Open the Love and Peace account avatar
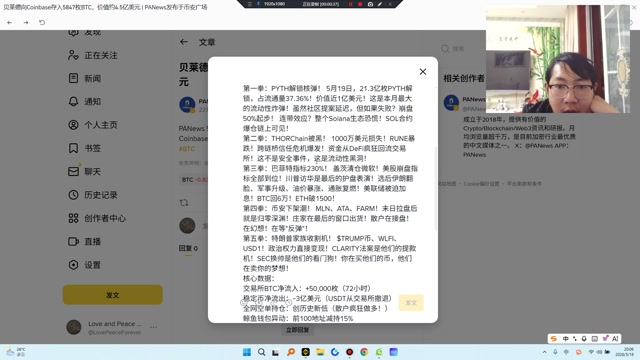This screenshot has height=360, width=640. (x=74, y=327)
